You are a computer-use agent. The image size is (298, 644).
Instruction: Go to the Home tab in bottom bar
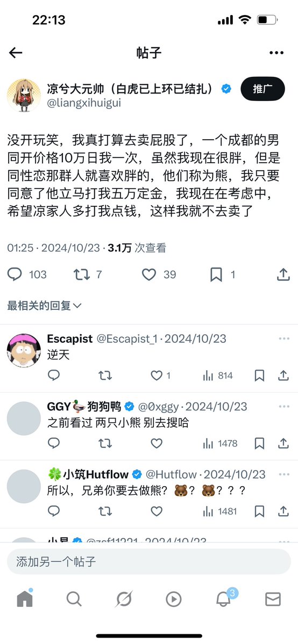coord(25,599)
